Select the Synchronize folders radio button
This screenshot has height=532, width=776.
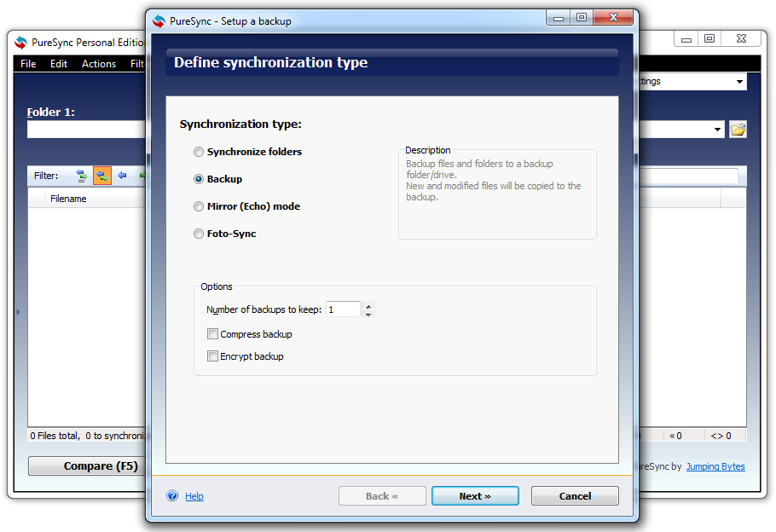point(199,152)
